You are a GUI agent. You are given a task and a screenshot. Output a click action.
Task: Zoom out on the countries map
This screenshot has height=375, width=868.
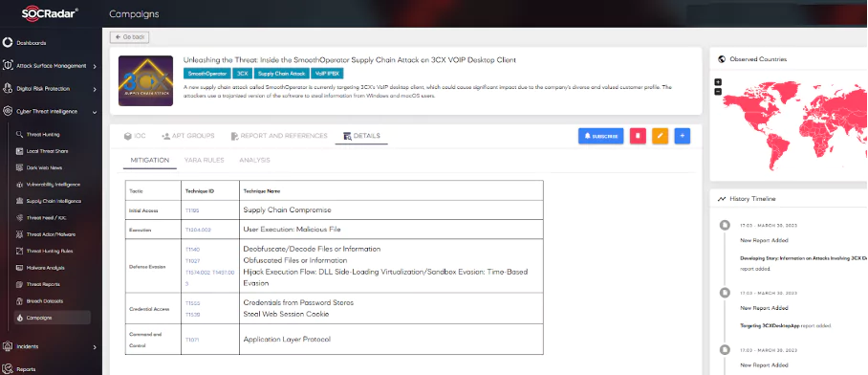(x=718, y=92)
